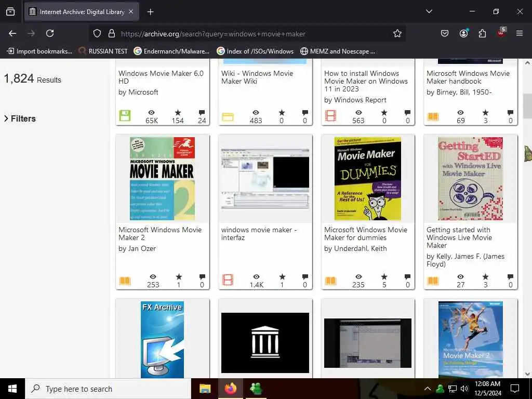Click the 154 favorites star icon

point(178,112)
